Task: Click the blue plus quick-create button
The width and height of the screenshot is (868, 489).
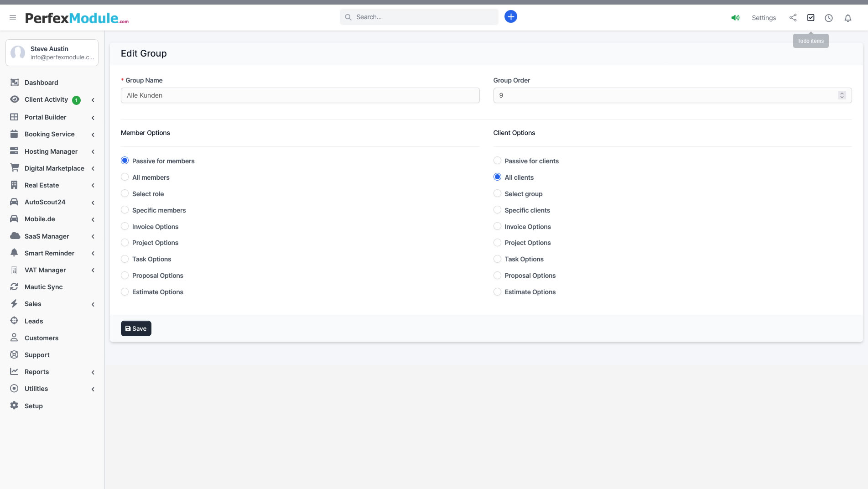Action: (510, 17)
